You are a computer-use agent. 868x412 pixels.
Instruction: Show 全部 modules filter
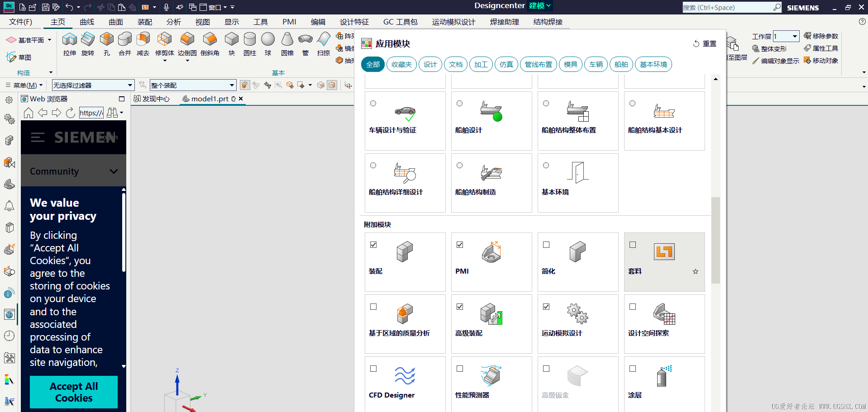pos(373,64)
